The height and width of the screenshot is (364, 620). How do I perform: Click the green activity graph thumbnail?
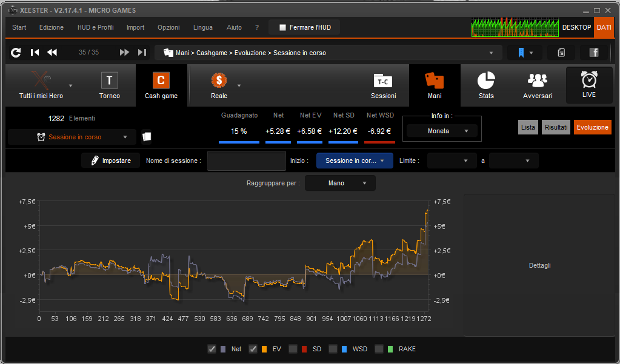click(515, 27)
